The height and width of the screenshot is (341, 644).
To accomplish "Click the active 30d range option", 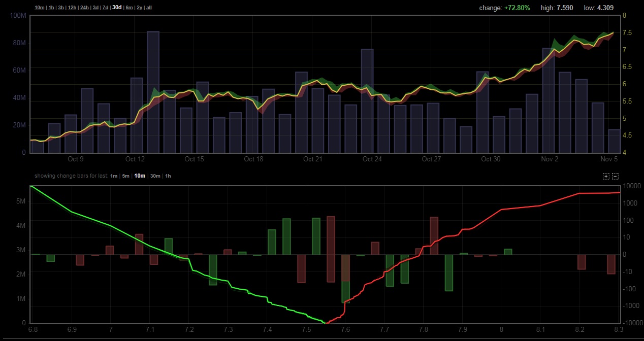I will pos(117,8).
